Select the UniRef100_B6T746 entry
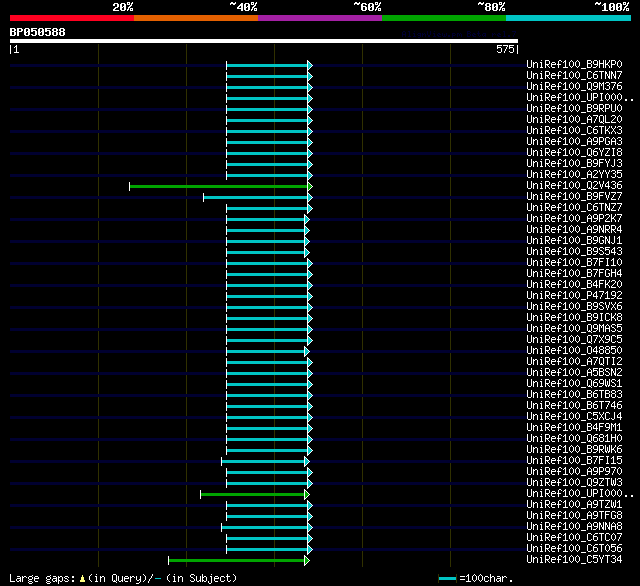 pos(574,406)
